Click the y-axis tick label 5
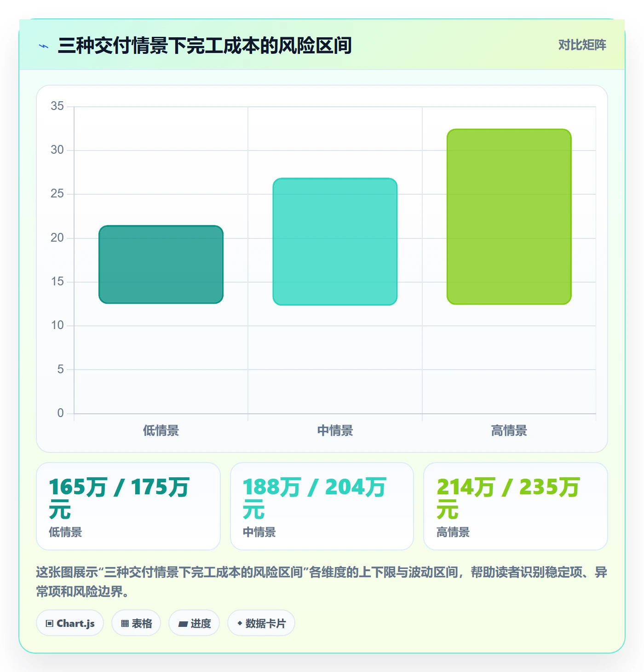 point(61,369)
